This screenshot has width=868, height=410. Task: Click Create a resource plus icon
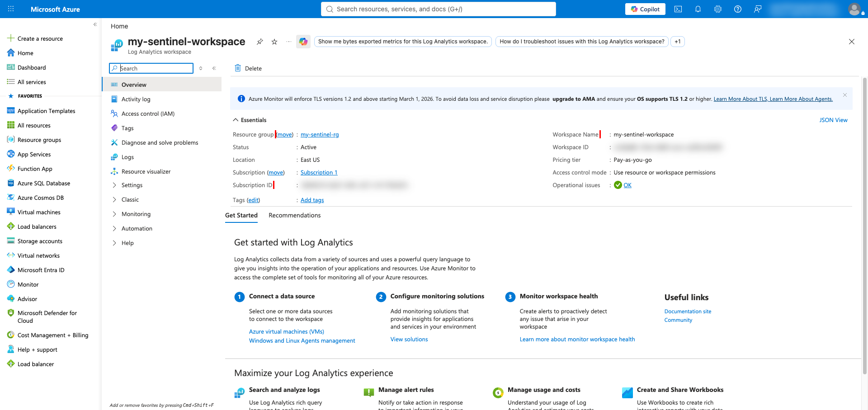[x=11, y=38]
